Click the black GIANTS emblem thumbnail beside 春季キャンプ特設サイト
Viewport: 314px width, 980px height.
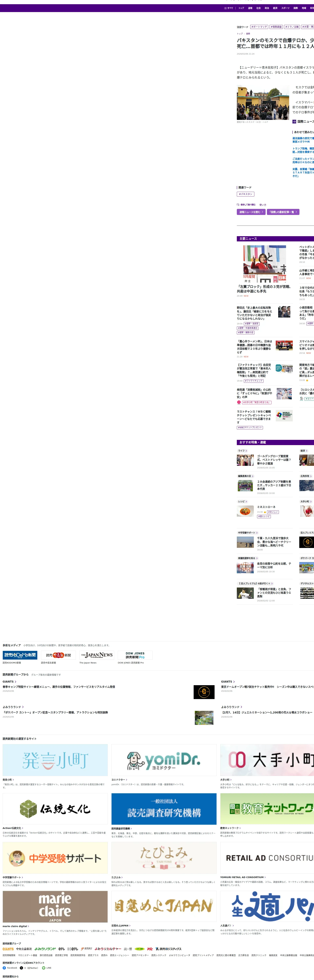[204, 692]
